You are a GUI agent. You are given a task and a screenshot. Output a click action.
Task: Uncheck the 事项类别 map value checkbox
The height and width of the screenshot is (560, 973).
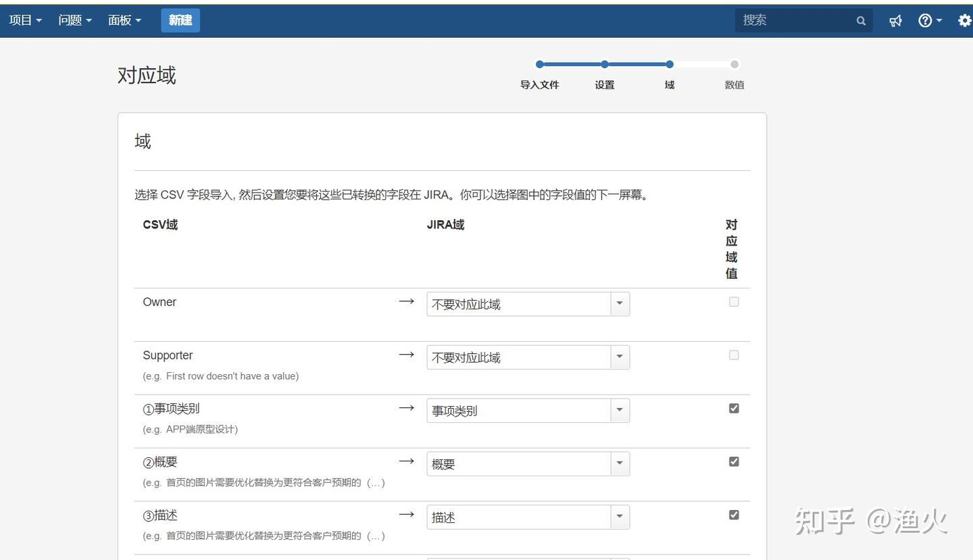pyautogui.click(x=734, y=409)
